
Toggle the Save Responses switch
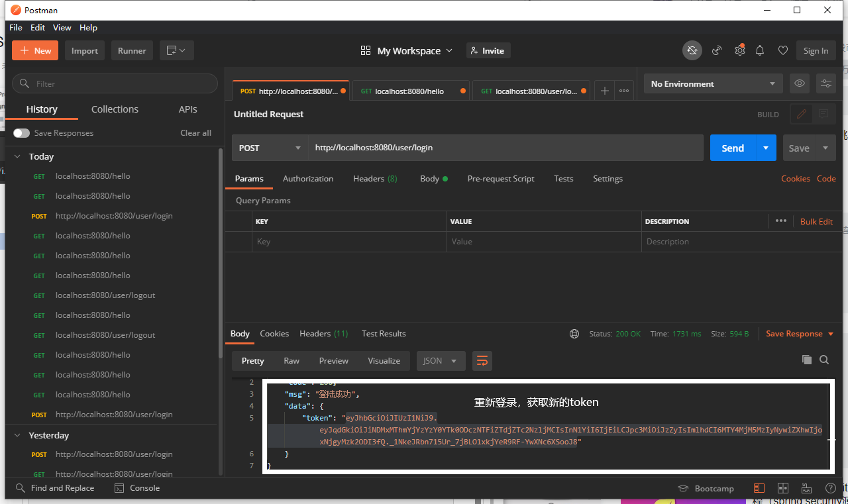[21, 133]
